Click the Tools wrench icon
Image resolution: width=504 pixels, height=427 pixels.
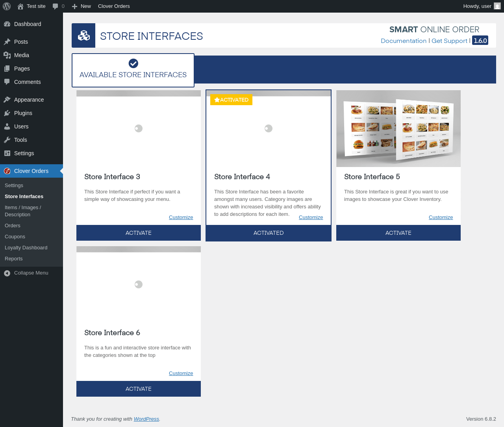point(7,140)
